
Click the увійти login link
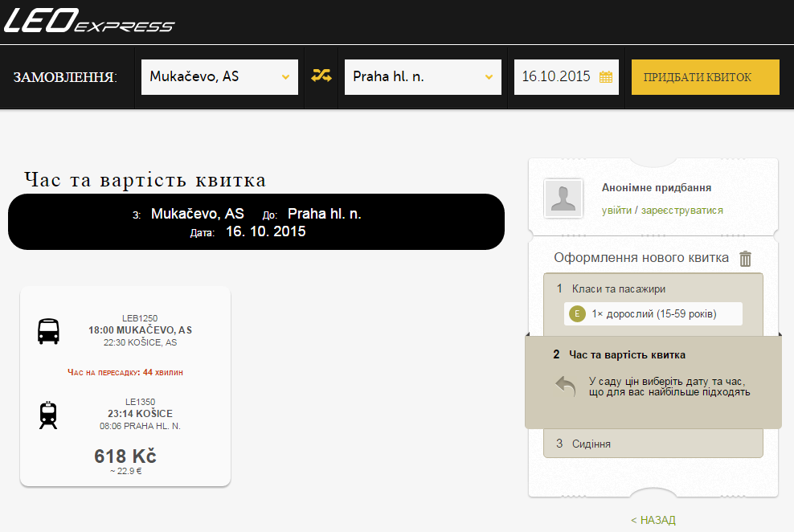[616, 210]
